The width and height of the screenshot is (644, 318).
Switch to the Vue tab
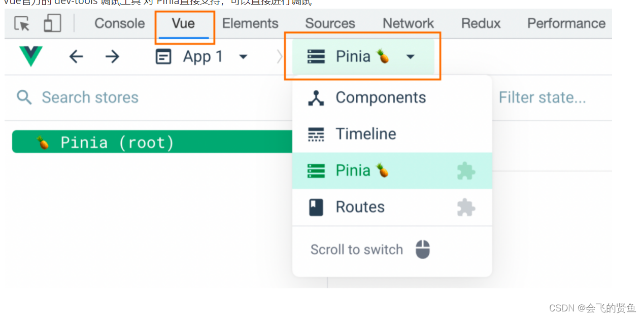pyautogui.click(x=184, y=23)
